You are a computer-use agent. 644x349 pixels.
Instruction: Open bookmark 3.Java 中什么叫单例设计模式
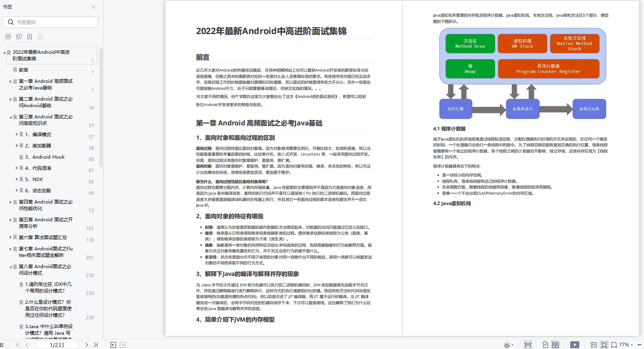pyautogui.click(x=48, y=330)
